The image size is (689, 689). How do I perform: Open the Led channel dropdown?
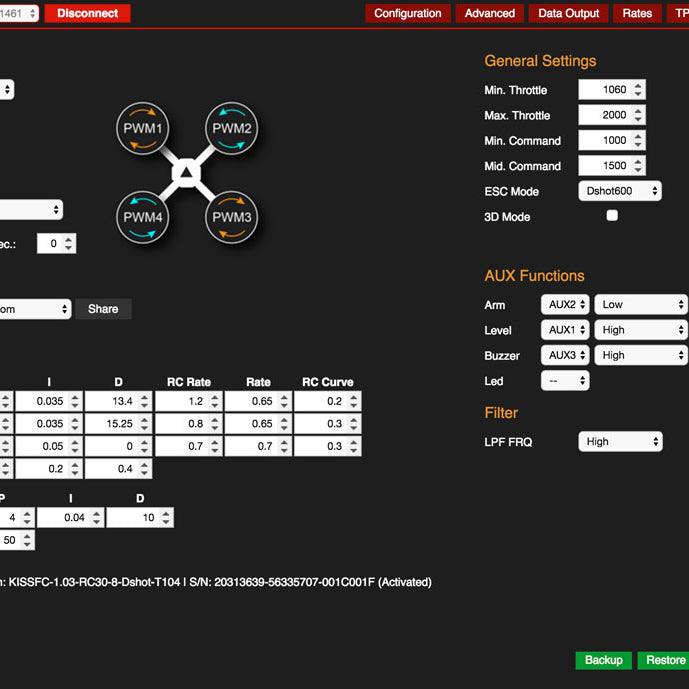pyautogui.click(x=565, y=381)
